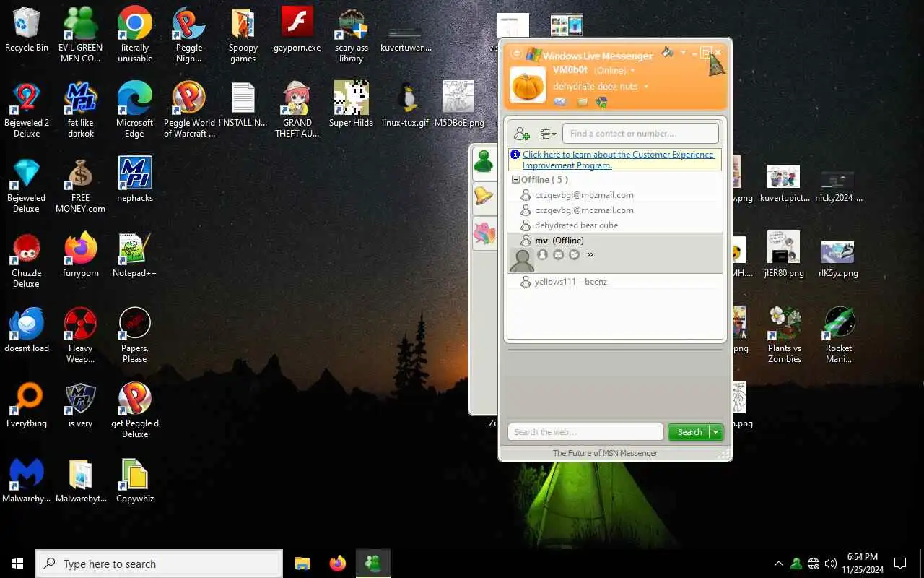Screen dimensions: 924x578
Task: Select the Bejeweled 2 Deluxe icon
Action: point(27,110)
